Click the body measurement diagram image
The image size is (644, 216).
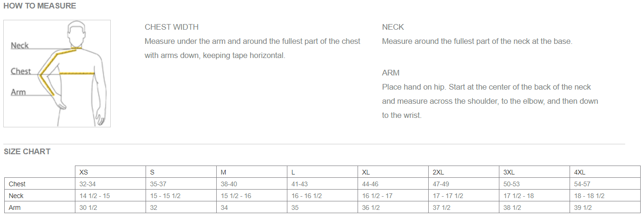[x=57, y=74]
